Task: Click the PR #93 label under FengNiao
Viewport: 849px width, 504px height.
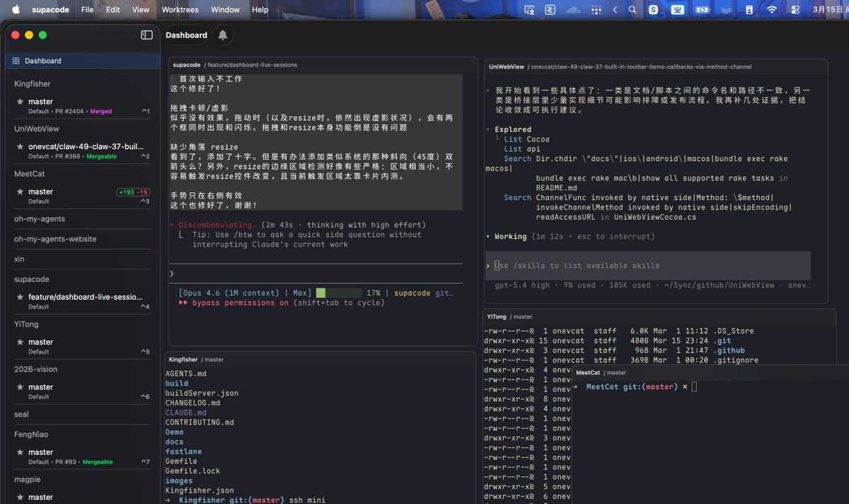Action: point(67,462)
